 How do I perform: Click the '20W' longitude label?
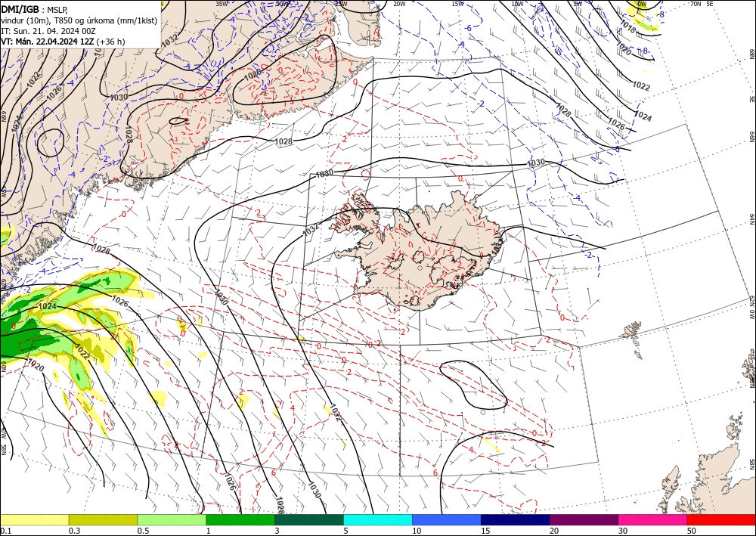click(x=398, y=4)
